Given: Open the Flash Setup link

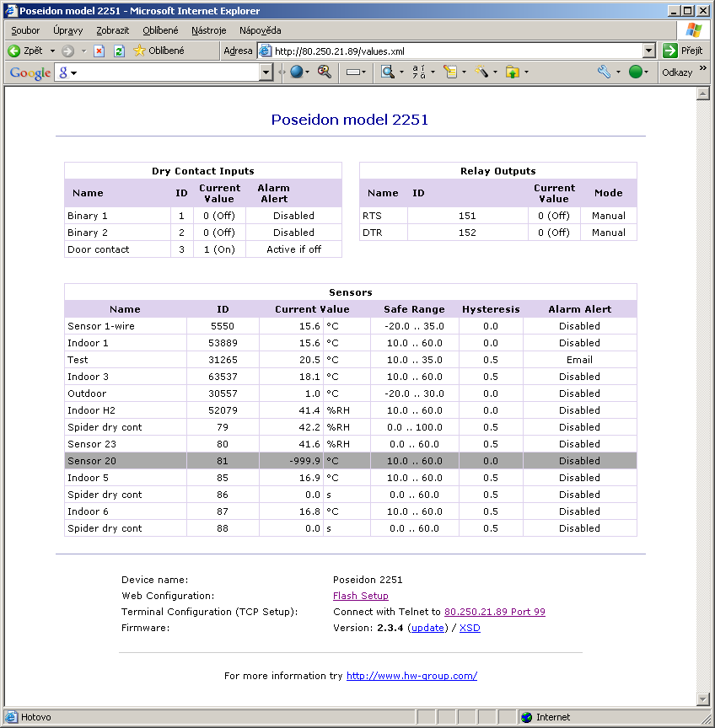Looking at the screenshot, I should [x=361, y=596].
